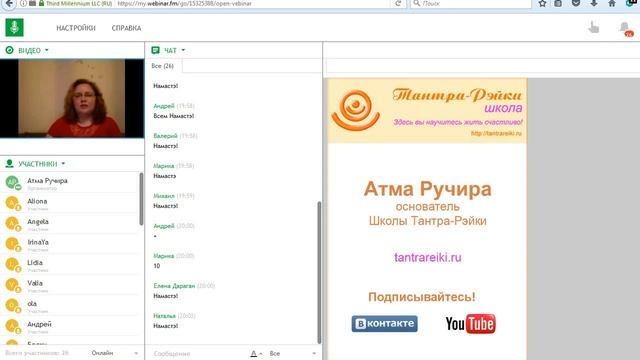Click the raise hand icon
This screenshot has width=640, height=360.
pos(594,28)
